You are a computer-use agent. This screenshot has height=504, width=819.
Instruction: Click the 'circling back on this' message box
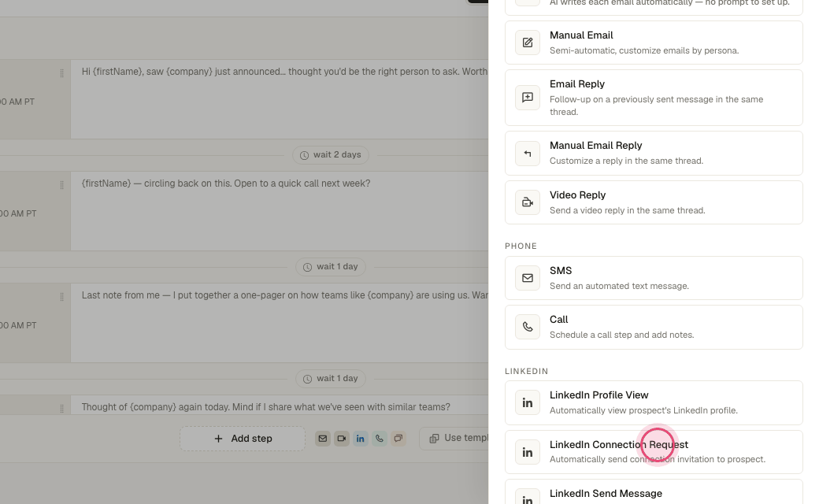point(280,211)
